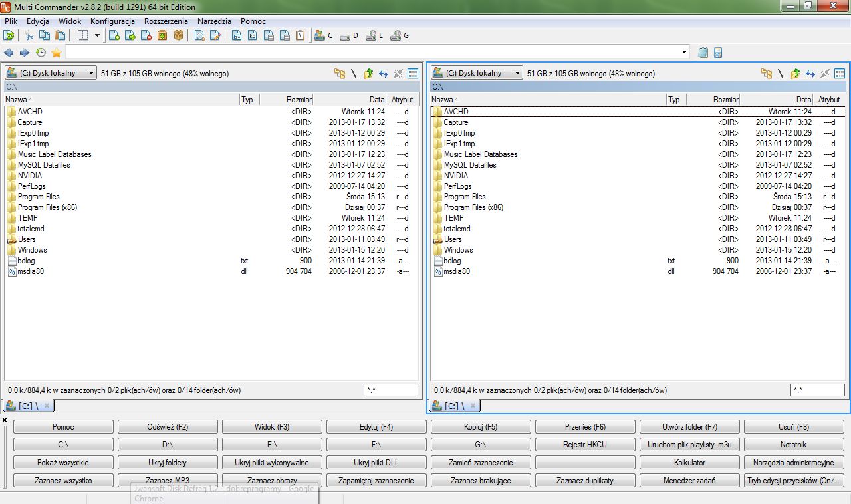The height and width of the screenshot is (504, 851).
Task: Click the Ukryj foldery button
Action: click(x=168, y=463)
